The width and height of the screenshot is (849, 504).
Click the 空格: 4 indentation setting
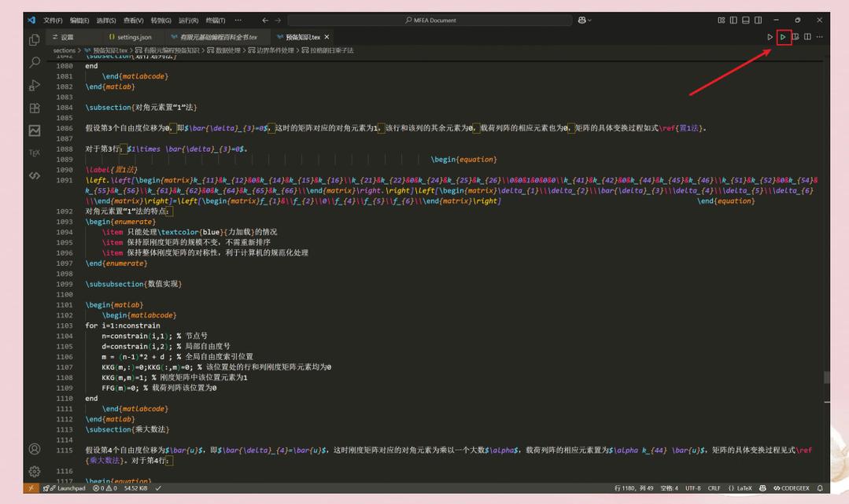(x=670, y=488)
